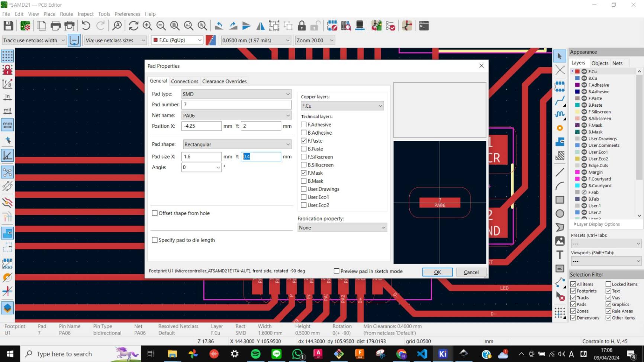Open Spotify from the taskbar
The height and width of the screenshot is (362, 644).
tap(255, 354)
